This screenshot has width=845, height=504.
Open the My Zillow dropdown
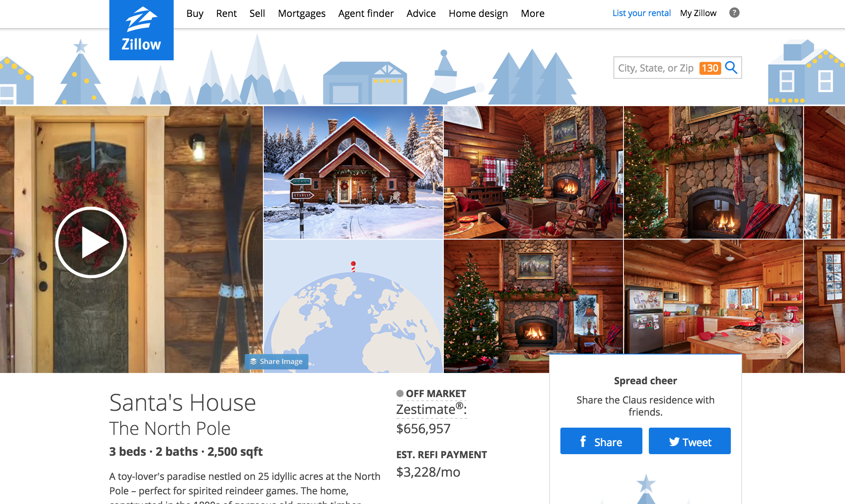698,13
